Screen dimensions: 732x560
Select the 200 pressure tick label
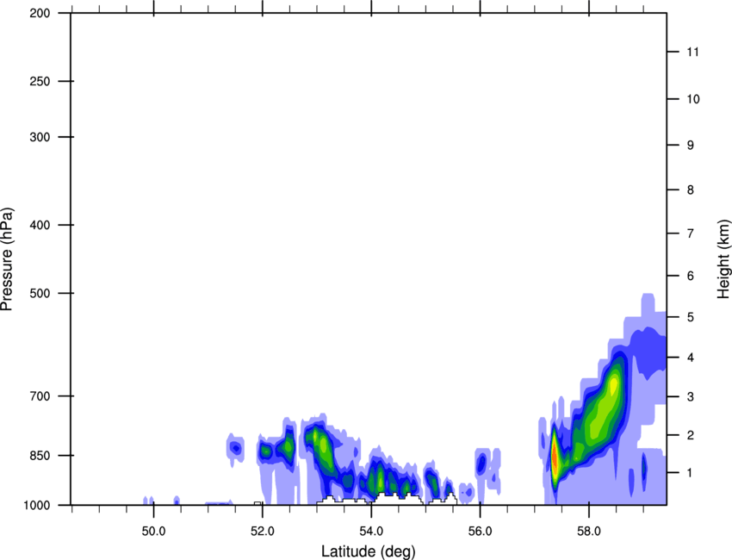pyautogui.click(x=43, y=14)
